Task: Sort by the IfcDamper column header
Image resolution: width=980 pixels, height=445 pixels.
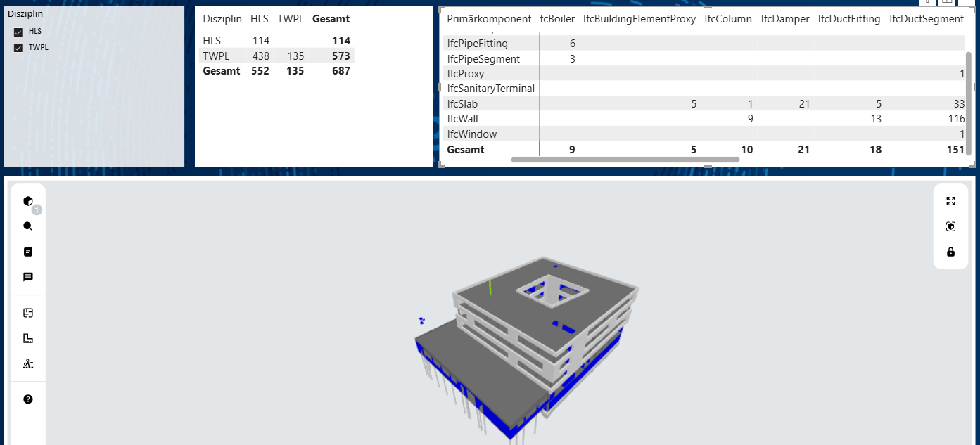Action: pyautogui.click(x=785, y=19)
